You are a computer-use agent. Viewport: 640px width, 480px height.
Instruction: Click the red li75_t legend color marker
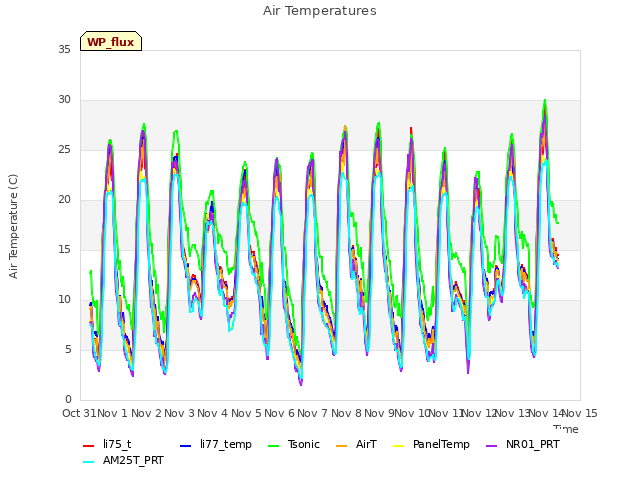[89, 446]
